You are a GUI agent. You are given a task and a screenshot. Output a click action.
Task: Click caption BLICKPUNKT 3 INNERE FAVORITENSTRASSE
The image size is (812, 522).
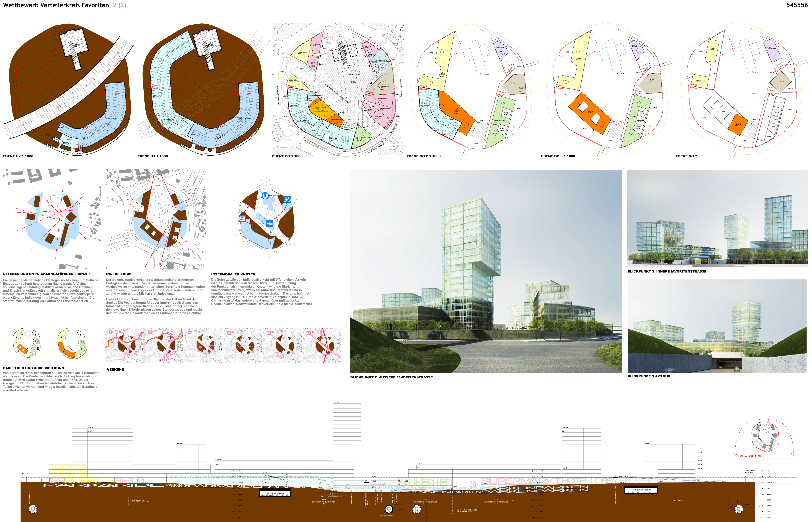(667, 271)
